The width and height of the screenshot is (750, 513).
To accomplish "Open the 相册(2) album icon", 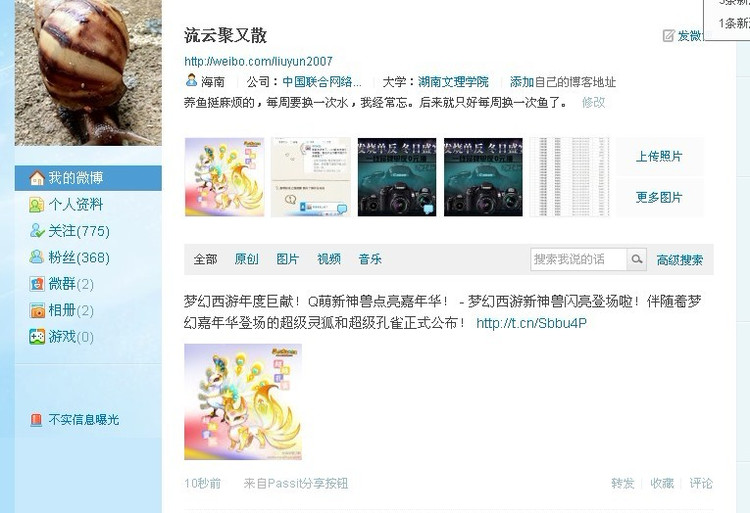I will 37,310.
